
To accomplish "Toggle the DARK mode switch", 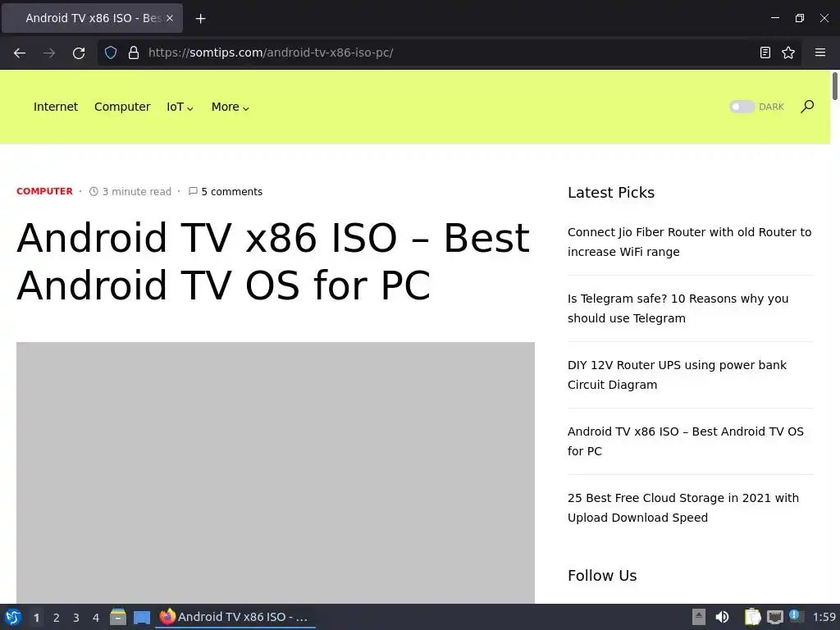I will click(x=742, y=107).
